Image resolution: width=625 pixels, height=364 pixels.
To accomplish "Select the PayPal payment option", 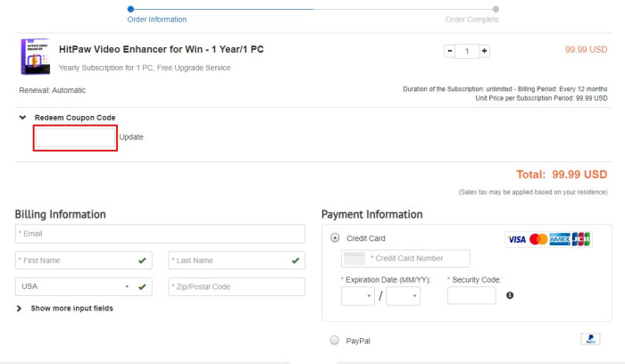I will tap(335, 340).
